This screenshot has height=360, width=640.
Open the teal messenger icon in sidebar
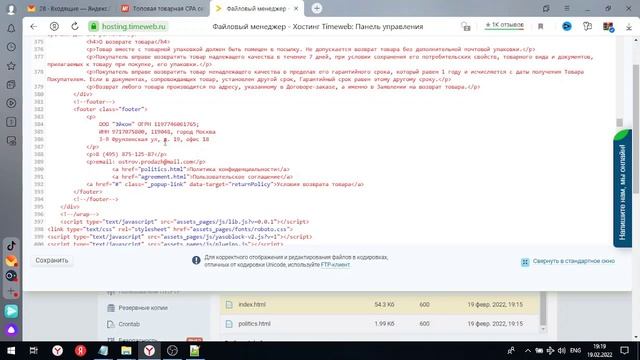tap(11, 311)
